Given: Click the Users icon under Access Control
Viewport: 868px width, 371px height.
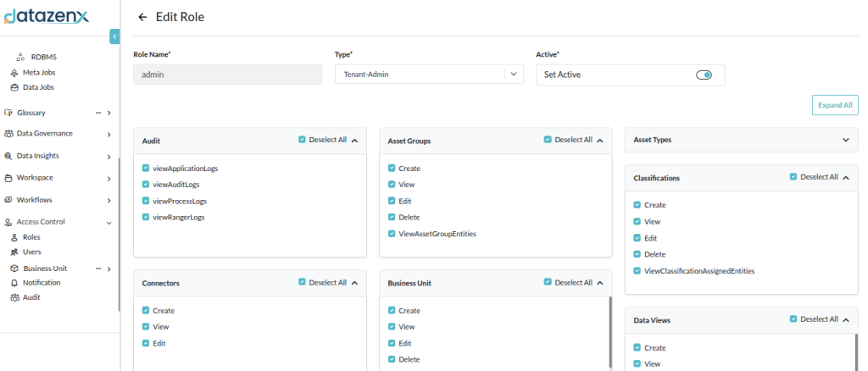Looking at the screenshot, I should (14, 252).
